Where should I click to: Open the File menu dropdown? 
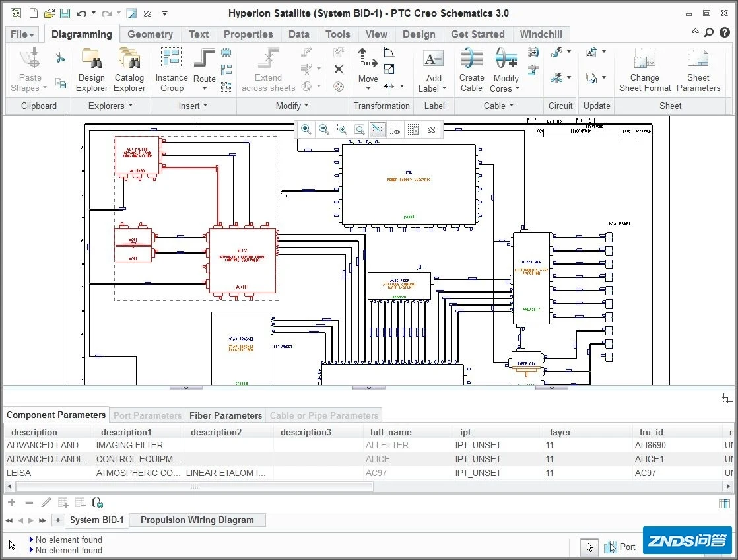tap(22, 34)
